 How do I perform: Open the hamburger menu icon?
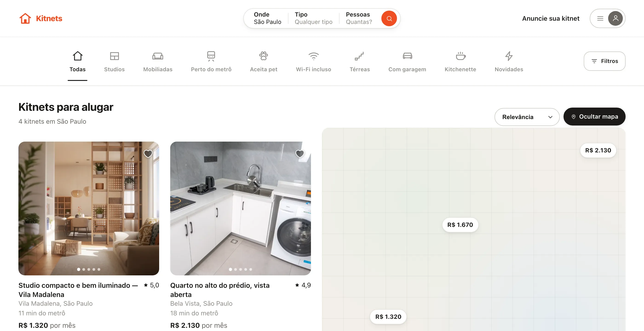[x=600, y=18]
